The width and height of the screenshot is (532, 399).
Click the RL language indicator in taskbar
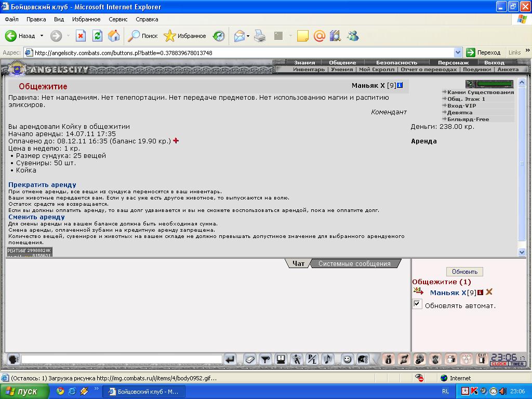click(x=445, y=391)
